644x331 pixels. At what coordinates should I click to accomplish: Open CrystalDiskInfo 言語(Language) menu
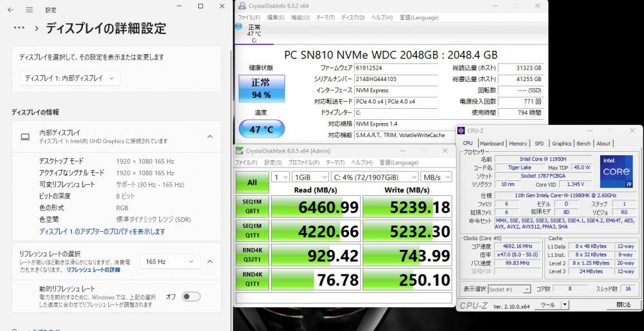click(x=419, y=17)
